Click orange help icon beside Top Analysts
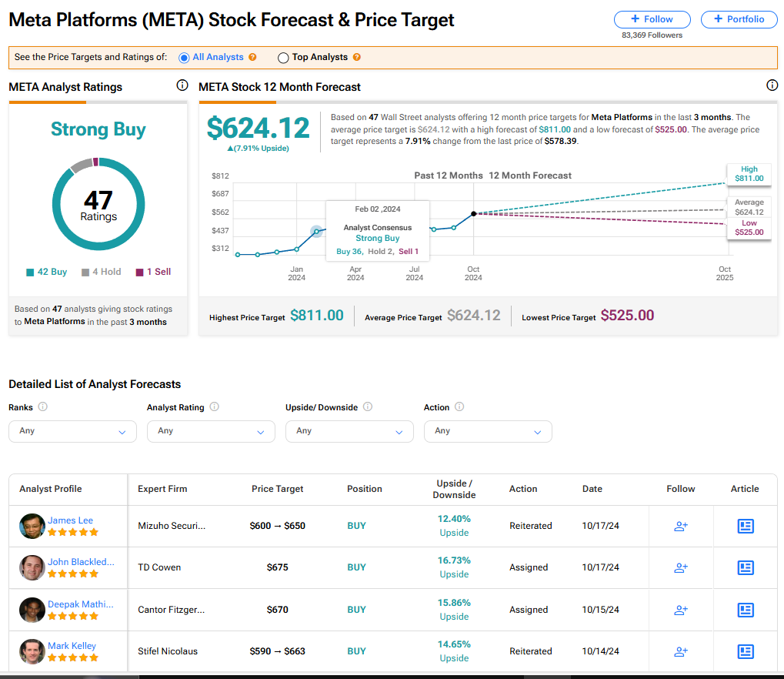Image resolution: width=784 pixels, height=679 pixels. (356, 57)
